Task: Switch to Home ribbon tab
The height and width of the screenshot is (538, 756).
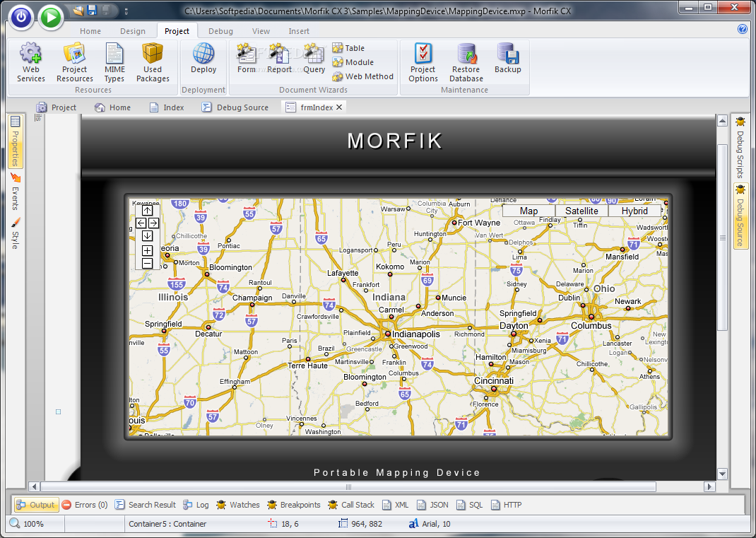Action: [x=90, y=31]
